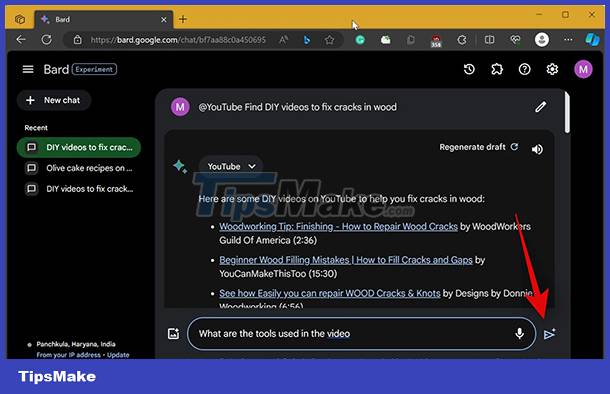The height and width of the screenshot is (394, 610).
Task: Expand the YouTube extension dropdown
Action: point(231,166)
